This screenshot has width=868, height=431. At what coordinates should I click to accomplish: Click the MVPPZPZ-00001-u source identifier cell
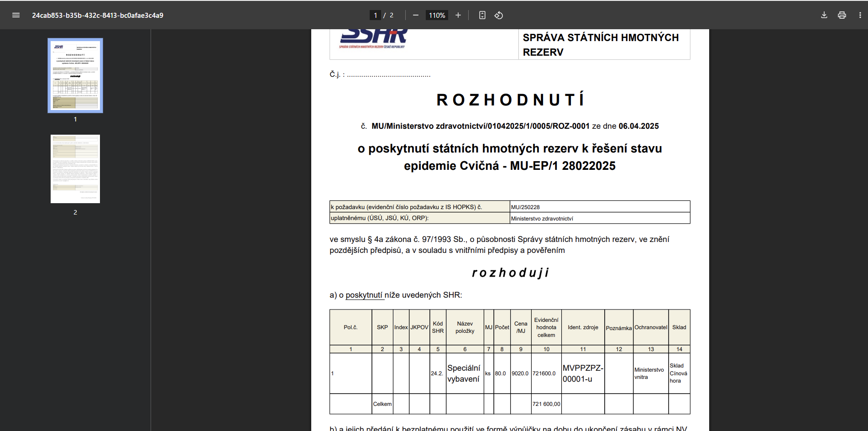pos(582,373)
